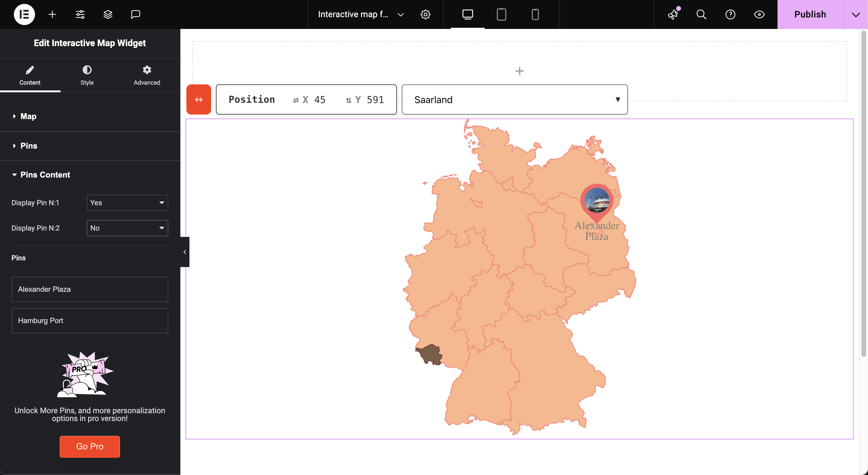Open the help question mark icon

730,14
